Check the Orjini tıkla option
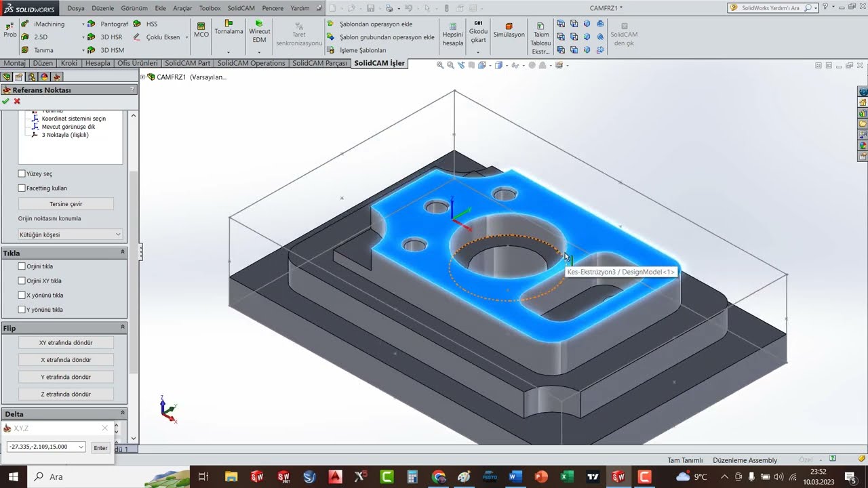 click(x=22, y=266)
